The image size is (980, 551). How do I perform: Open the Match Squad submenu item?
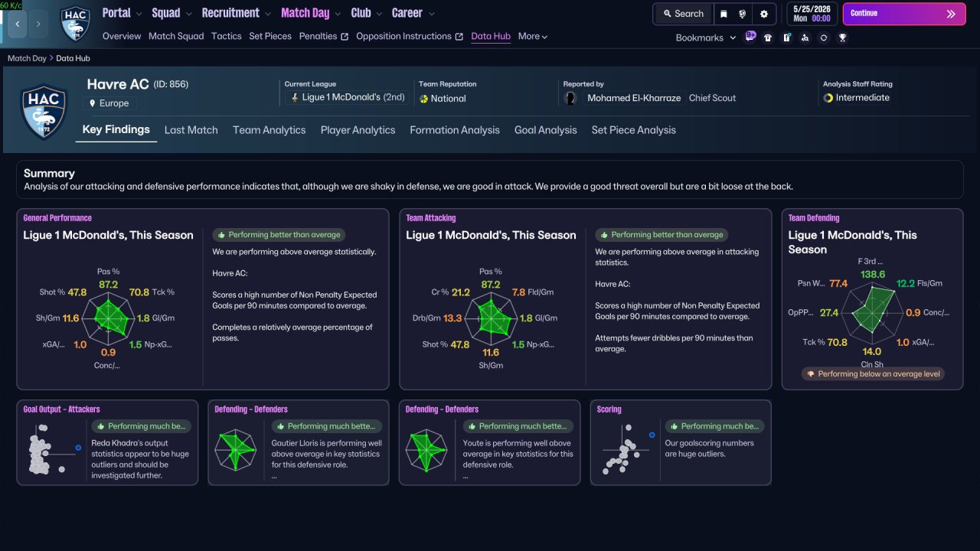(177, 36)
